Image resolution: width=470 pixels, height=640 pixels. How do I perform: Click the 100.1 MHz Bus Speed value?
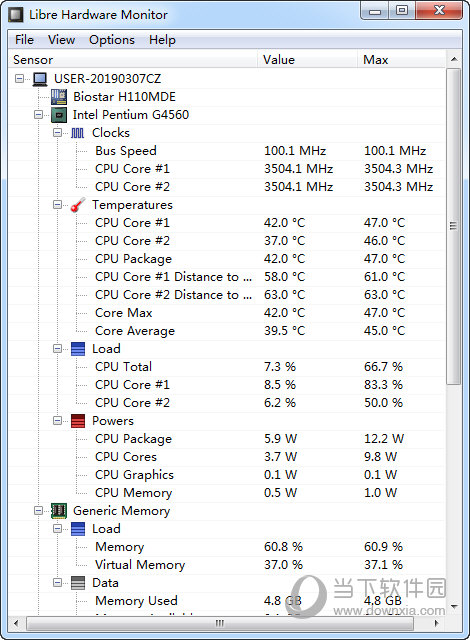[x=295, y=151]
